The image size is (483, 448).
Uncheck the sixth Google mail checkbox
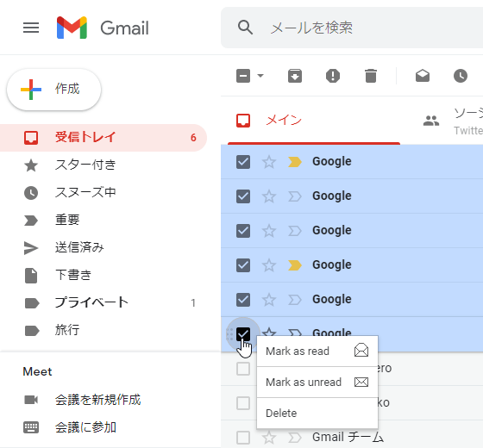[243, 334]
